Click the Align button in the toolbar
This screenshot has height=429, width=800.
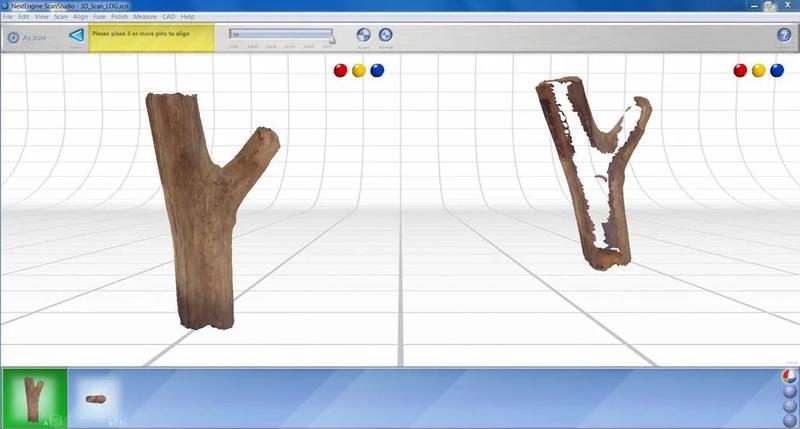363,35
